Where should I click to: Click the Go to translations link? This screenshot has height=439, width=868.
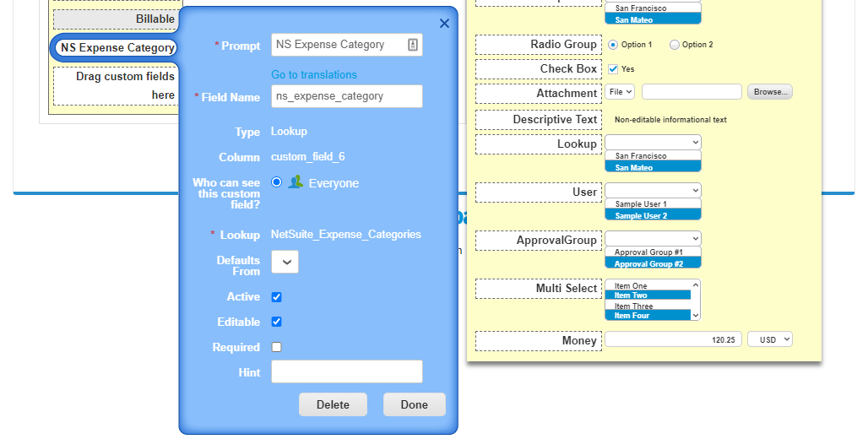point(314,74)
